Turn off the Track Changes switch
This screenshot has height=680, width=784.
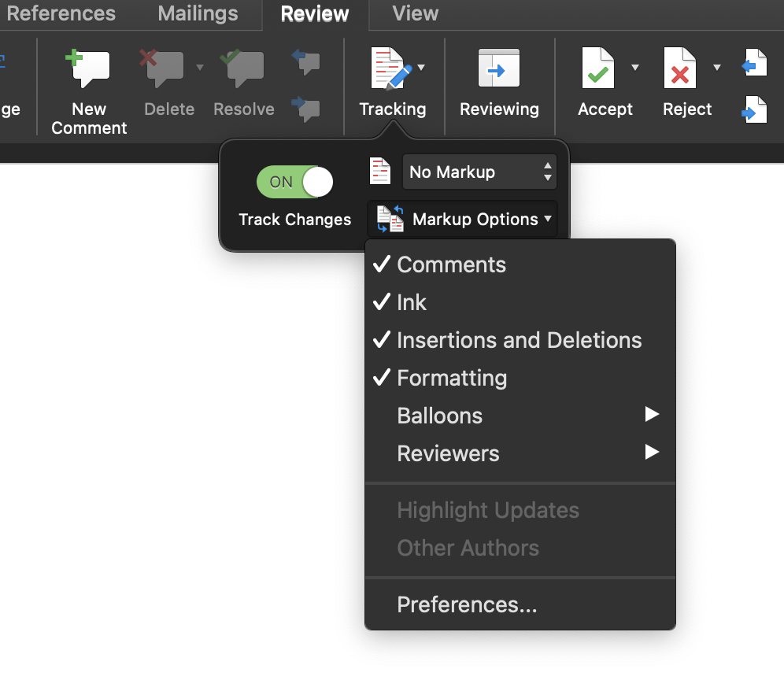tap(295, 182)
